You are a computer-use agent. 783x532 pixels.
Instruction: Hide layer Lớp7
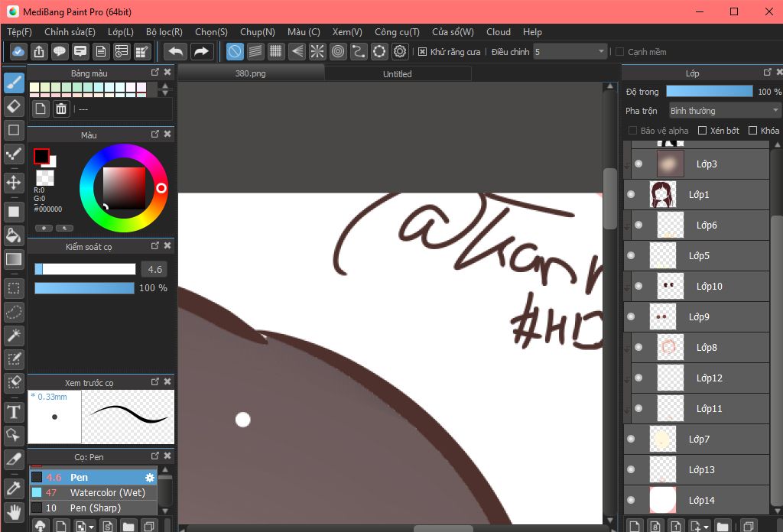[x=631, y=439]
